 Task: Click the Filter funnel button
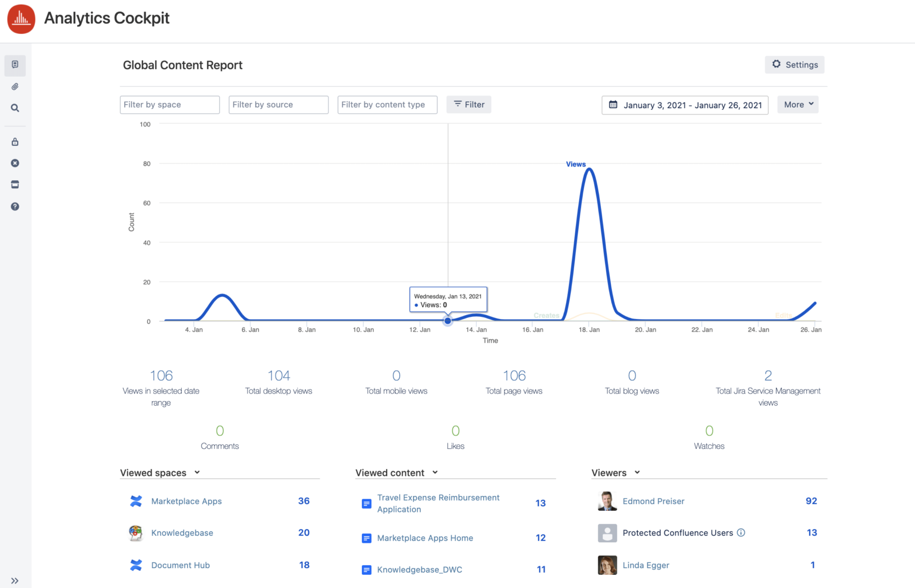468,104
